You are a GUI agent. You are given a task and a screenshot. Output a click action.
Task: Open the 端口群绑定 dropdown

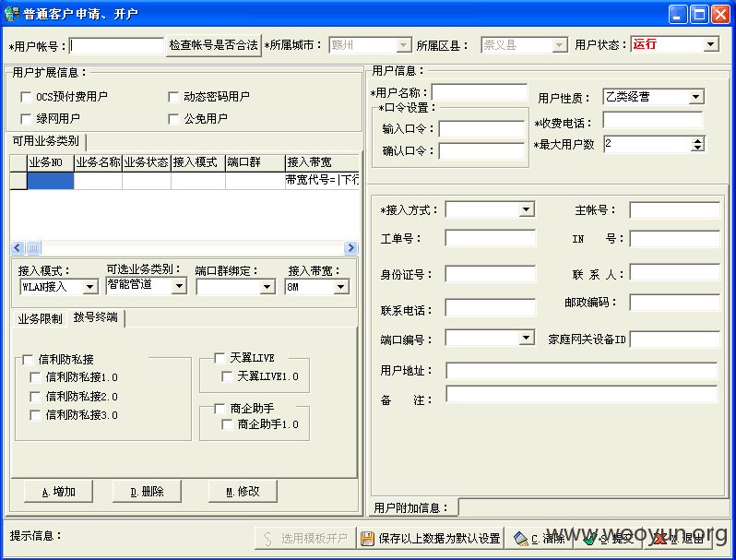click(267, 286)
